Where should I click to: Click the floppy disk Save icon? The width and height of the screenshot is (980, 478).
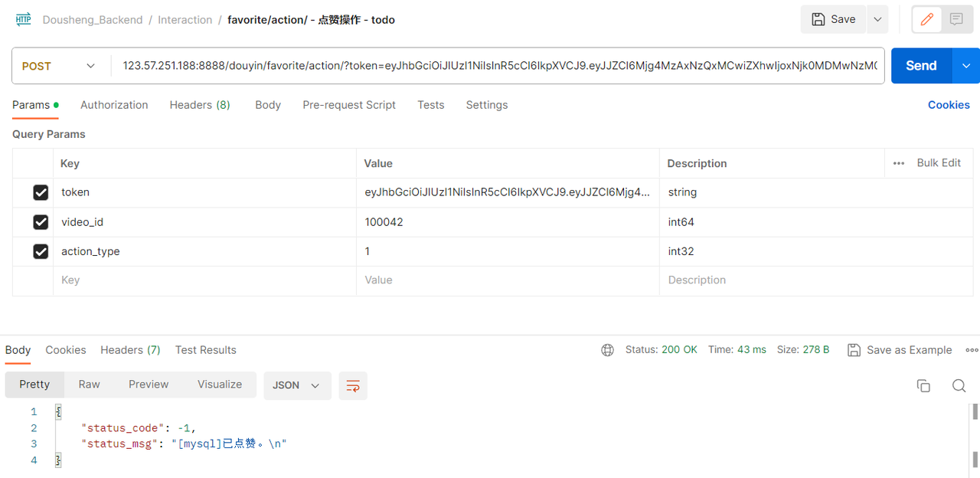[818, 19]
